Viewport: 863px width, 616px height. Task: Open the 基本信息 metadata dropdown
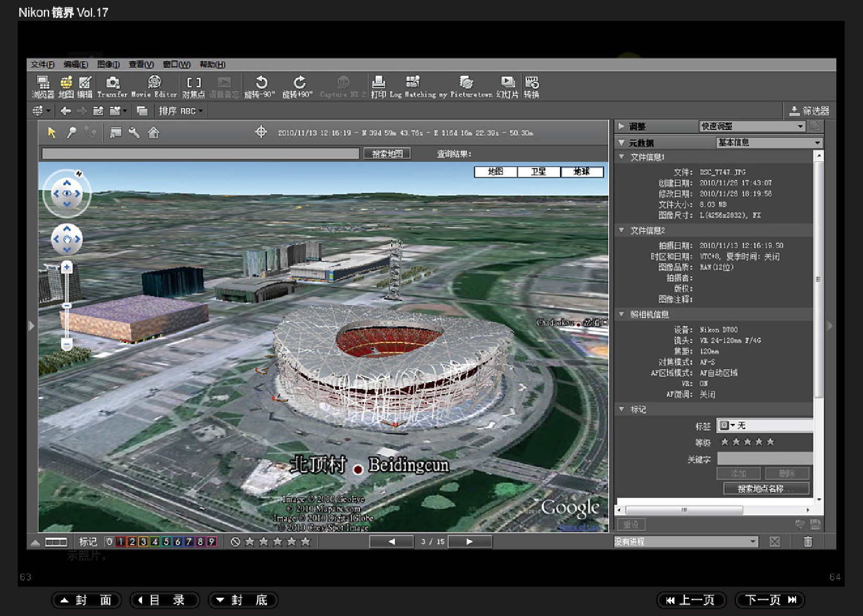(769, 143)
